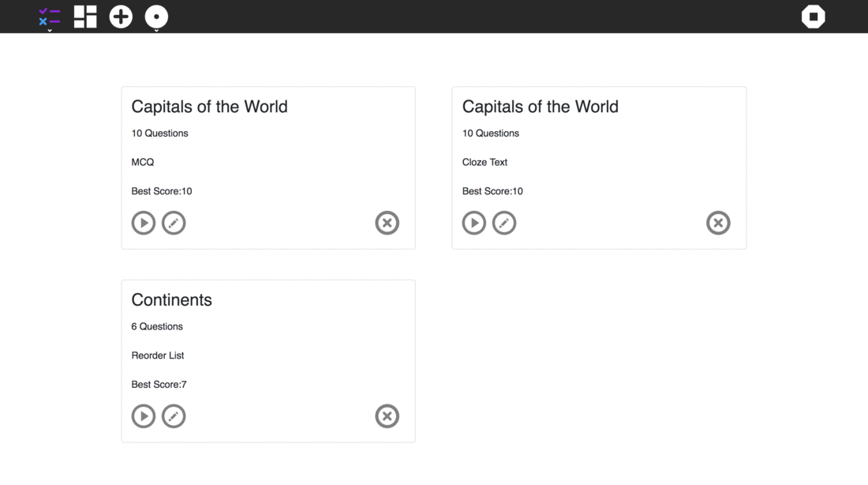Select the Cloze Text type label
Image resolution: width=868 pixels, height=485 pixels.
pyautogui.click(x=485, y=162)
